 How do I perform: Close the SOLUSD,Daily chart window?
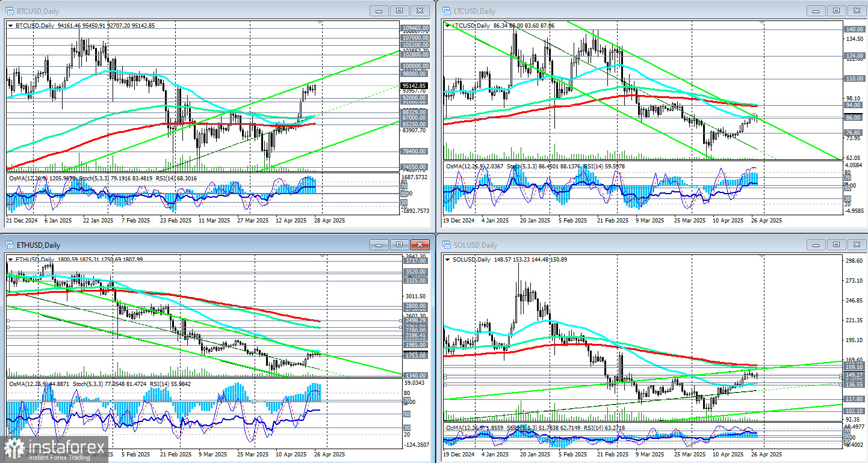(x=857, y=245)
